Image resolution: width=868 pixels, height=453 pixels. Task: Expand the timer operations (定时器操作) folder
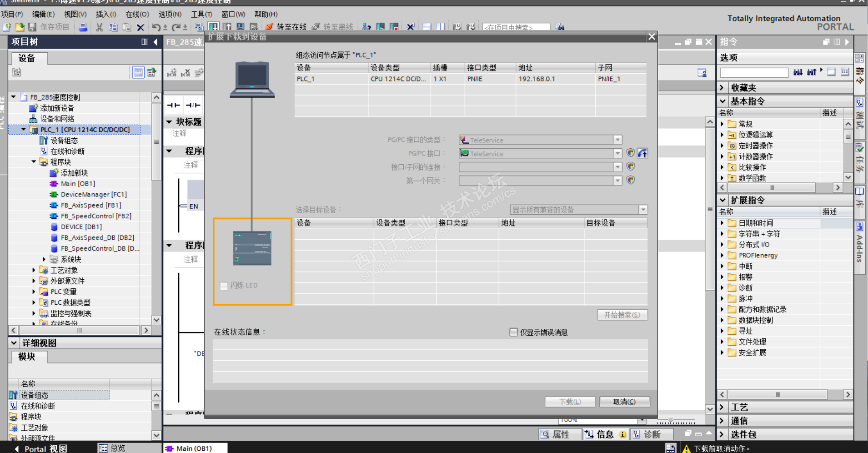pos(722,146)
